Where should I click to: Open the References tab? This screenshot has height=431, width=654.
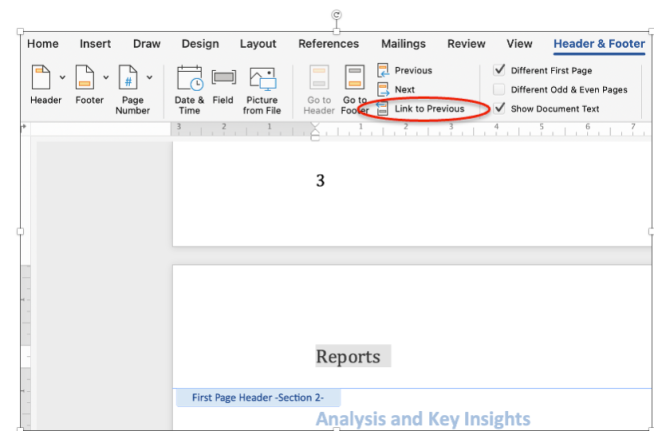(328, 44)
